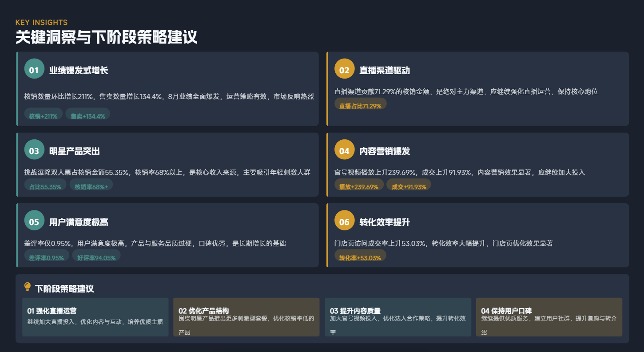Click the text 继续加大直播投入
The height and width of the screenshot is (352, 644).
[x=52, y=322]
